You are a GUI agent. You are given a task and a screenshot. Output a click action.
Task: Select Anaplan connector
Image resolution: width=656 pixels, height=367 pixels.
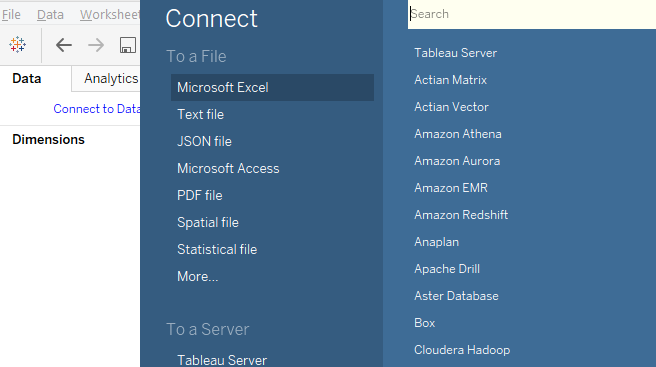click(436, 242)
